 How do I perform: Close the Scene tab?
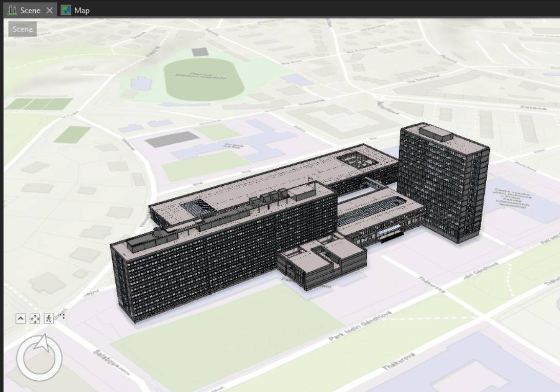pos(50,10)
